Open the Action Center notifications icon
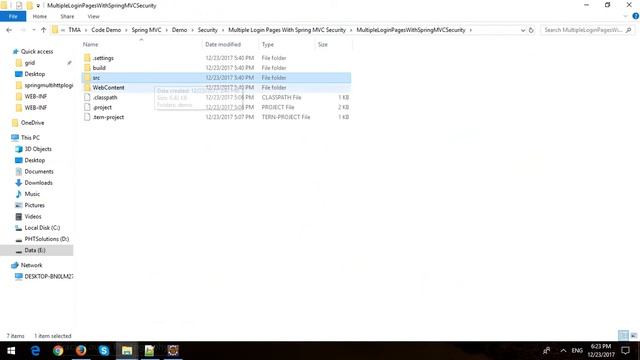 tap(625, 351)
